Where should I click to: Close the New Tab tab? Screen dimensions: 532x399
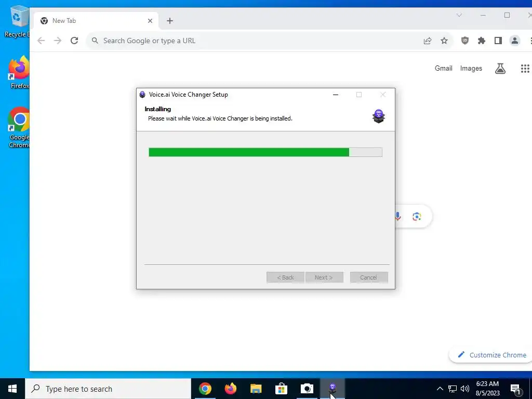[150, 21]
